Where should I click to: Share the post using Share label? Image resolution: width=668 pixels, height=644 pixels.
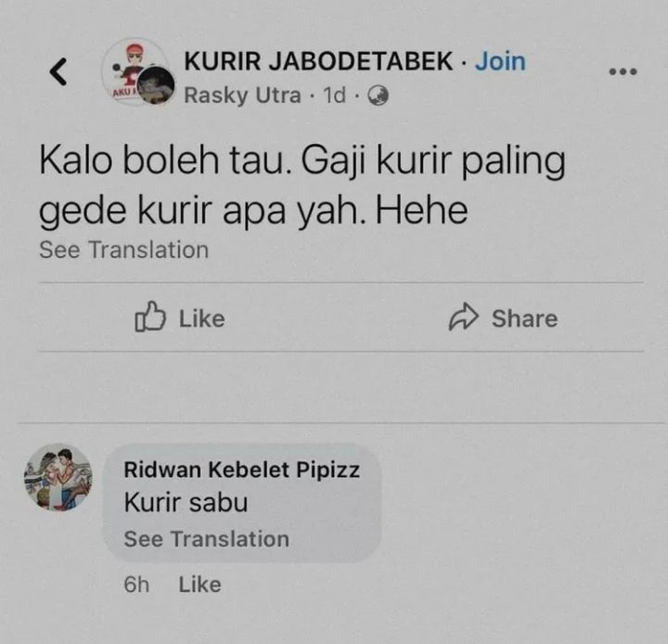(x=525, y=318)
